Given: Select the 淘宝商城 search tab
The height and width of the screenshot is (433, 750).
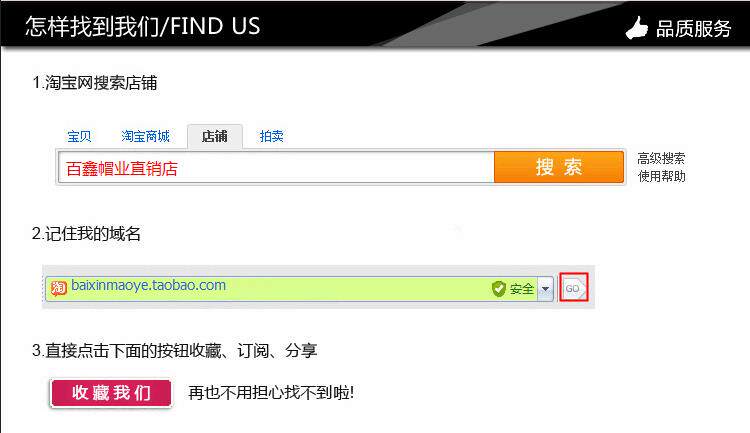Looking at the screenshot, I should [x=145, y=136].
